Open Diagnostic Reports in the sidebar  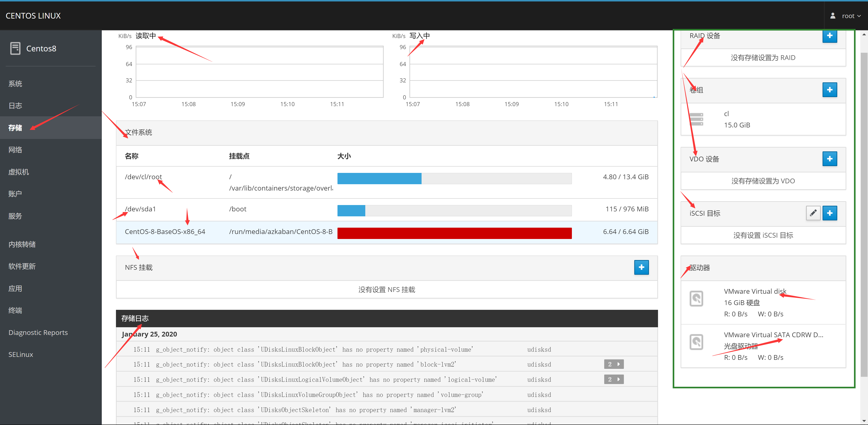click(51, 333)
